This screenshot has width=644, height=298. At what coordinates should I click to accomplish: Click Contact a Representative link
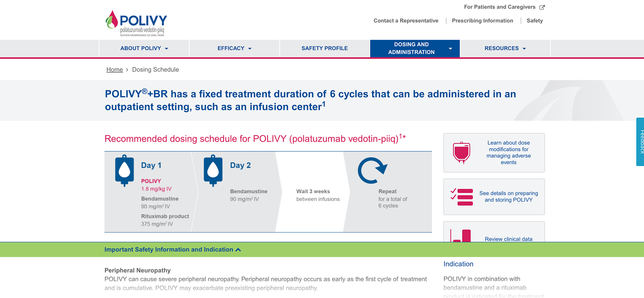(406, 21)
